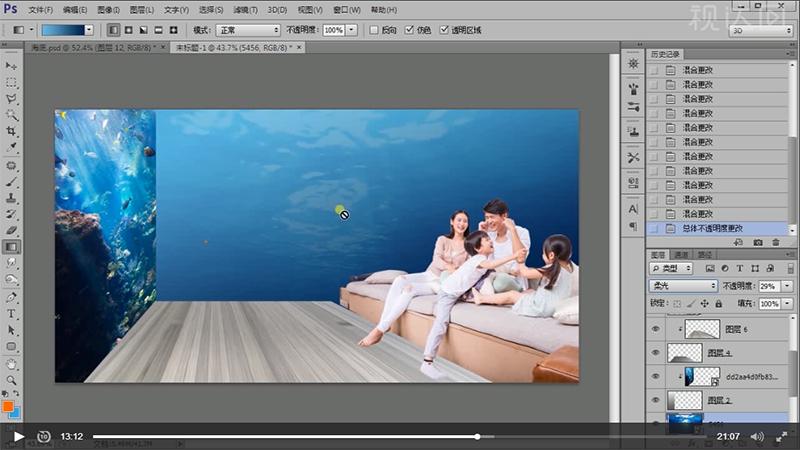Screen dimensions: 800x450
Task: Toggle the Transparency (透明区域) checkbox
Action: [444, 30]
